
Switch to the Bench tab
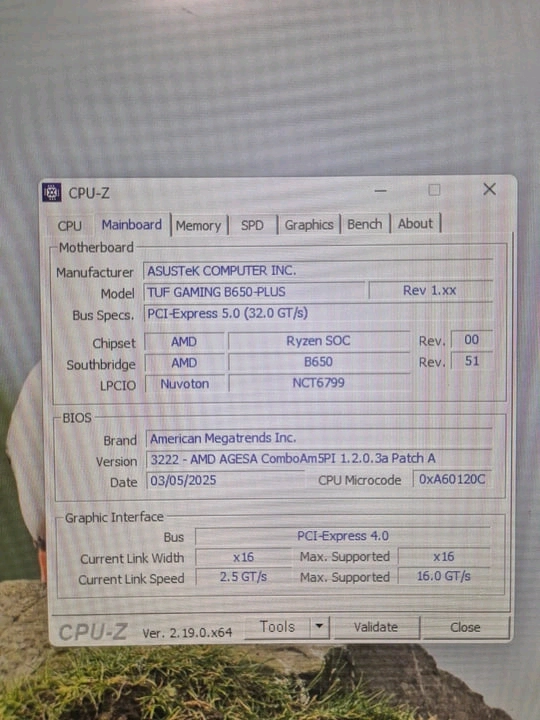coord(365,224)
